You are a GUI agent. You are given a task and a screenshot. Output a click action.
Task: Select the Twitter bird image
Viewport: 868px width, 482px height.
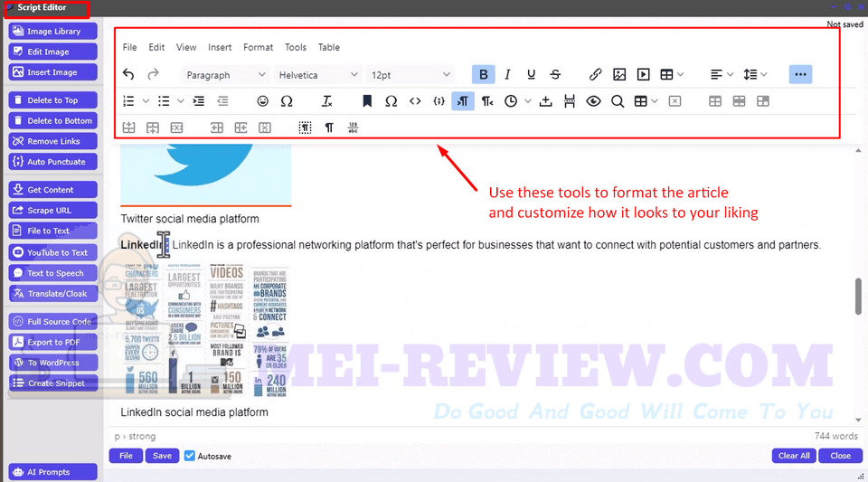point(206,175)
